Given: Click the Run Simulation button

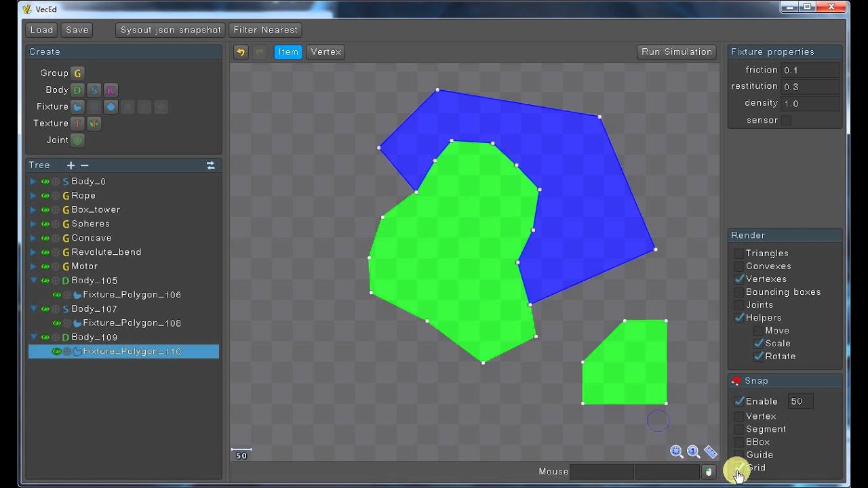Looking at the screenshot, I should [x=677, y=52].
